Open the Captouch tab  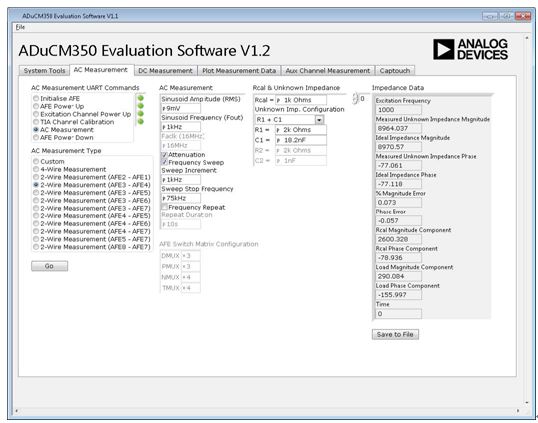coord(395,71)
